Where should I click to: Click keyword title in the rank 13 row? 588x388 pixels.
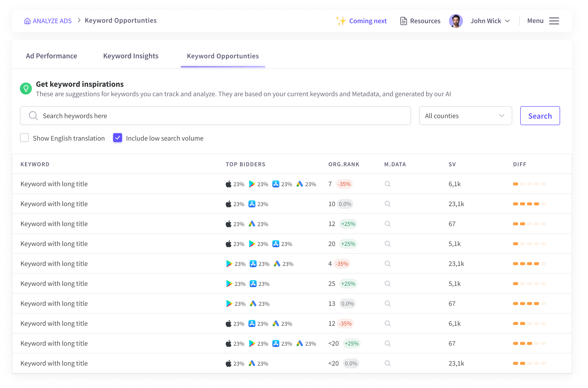[54, 304]
